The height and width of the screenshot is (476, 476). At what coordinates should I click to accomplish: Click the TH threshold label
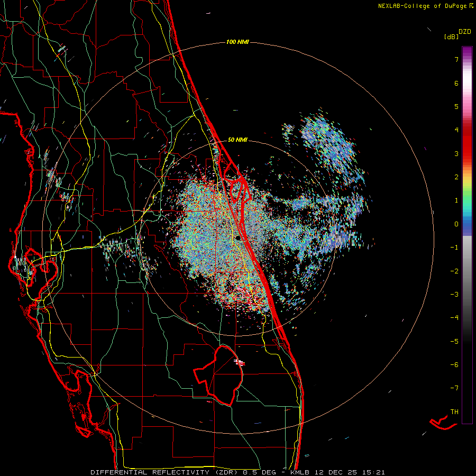(x=454, y=412)
